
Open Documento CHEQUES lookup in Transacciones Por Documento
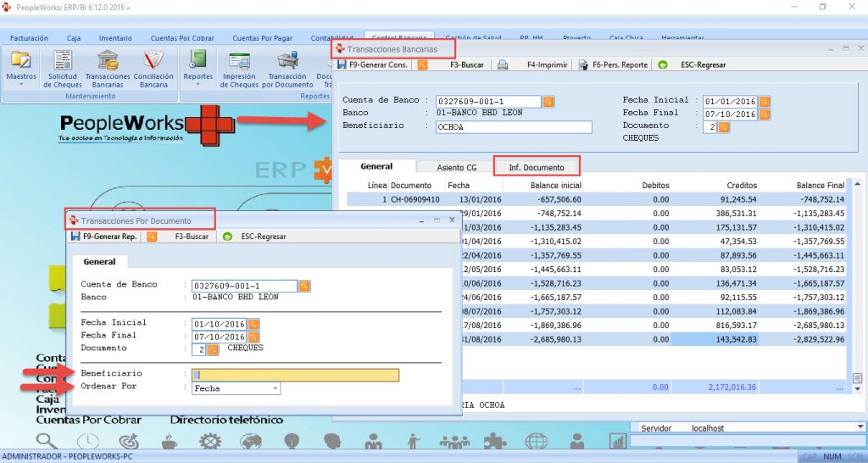213,349
